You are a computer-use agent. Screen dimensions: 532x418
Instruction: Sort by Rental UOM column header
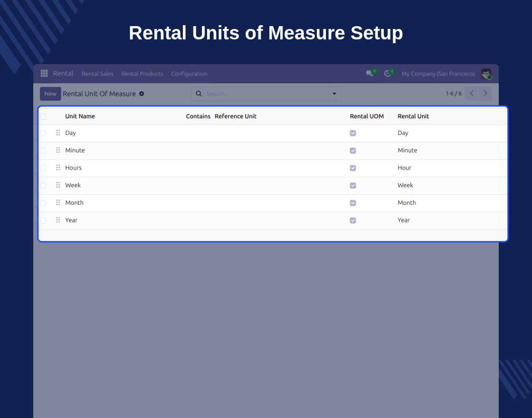pyautogui.click(x=367, y=116)
